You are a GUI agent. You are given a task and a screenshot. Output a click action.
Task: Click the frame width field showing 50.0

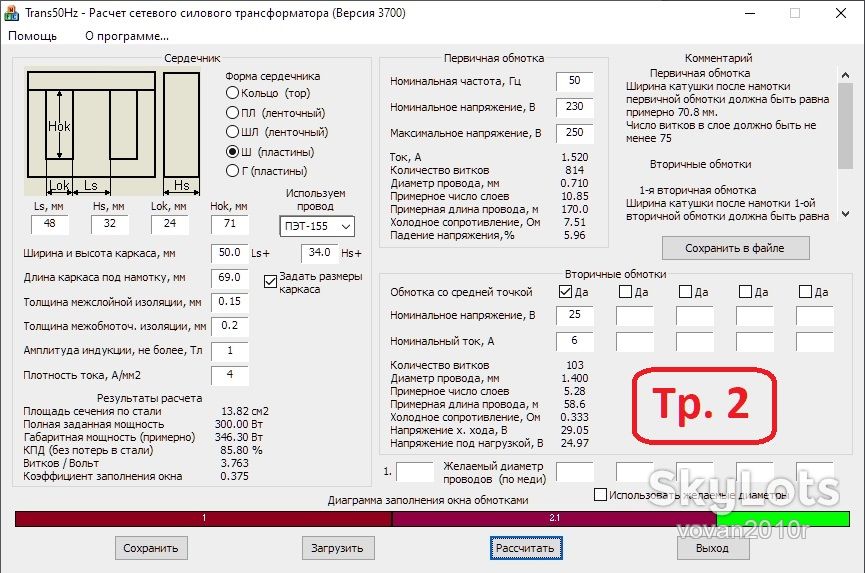[x=230, y=253]
